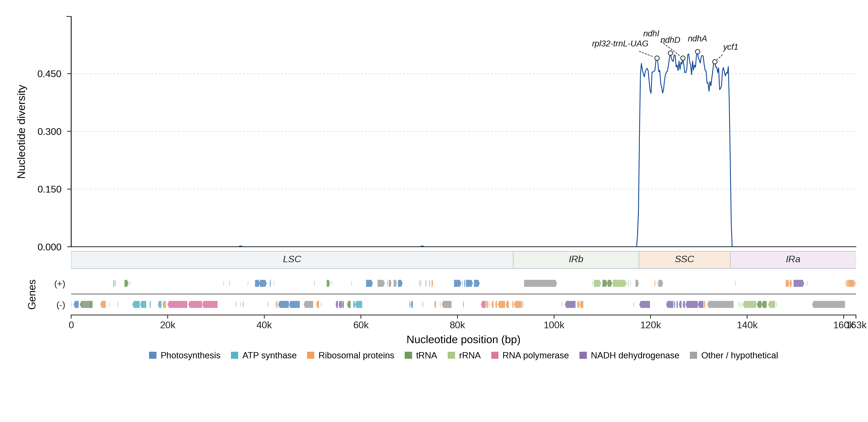The width and height of the screenshot is (868, 422).
Task: Select the RNA polymerase legend swatch
Action: click(x=495, y=355)
